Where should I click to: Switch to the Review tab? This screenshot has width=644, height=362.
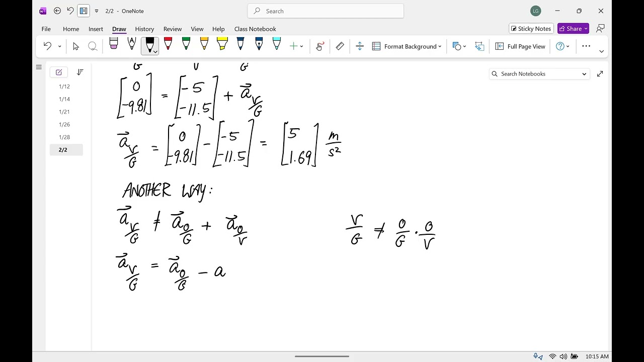coord(173,29)
